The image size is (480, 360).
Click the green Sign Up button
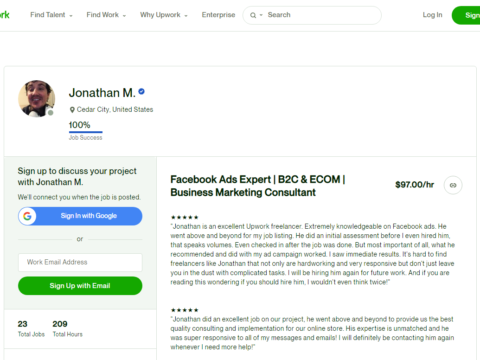point(467,15)
